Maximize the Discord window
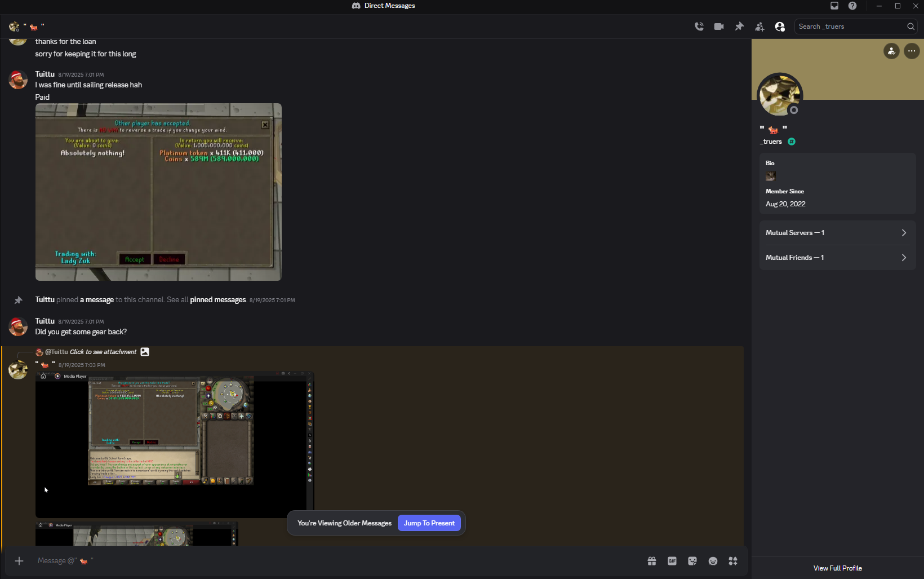This screenshot has height=579, width=924. point(898,6)
